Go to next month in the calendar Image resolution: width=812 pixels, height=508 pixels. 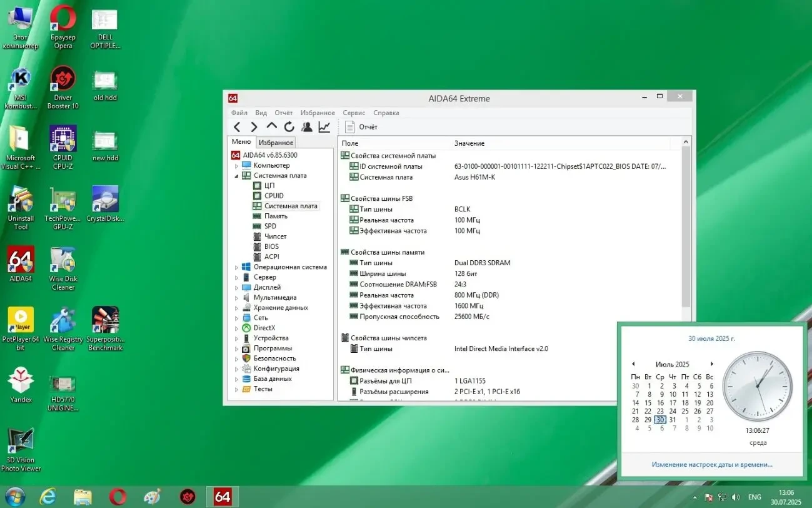(711, 364)
